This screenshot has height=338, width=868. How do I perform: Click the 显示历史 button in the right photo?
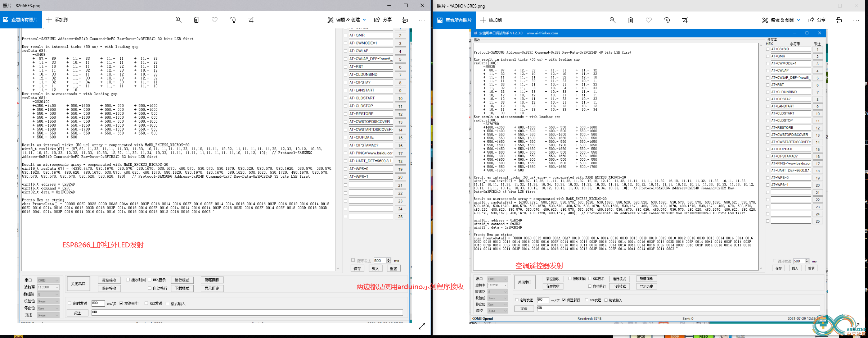(x=647, y=286)
